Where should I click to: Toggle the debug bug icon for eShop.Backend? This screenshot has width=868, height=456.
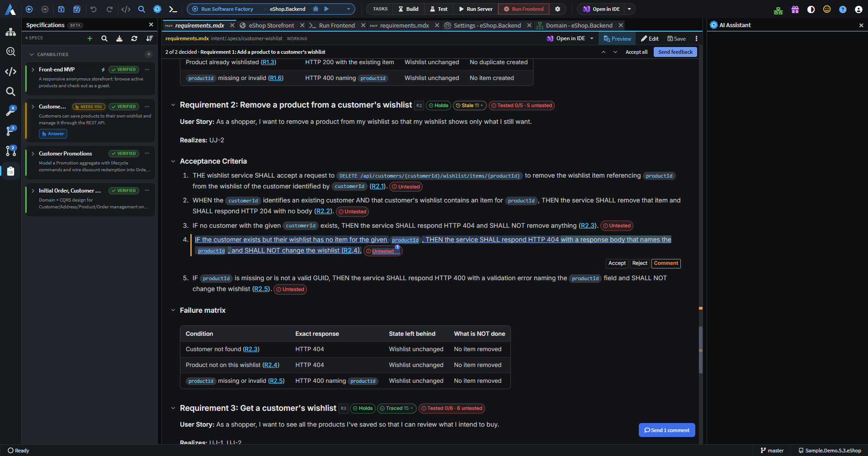click(x=316, y=9)
